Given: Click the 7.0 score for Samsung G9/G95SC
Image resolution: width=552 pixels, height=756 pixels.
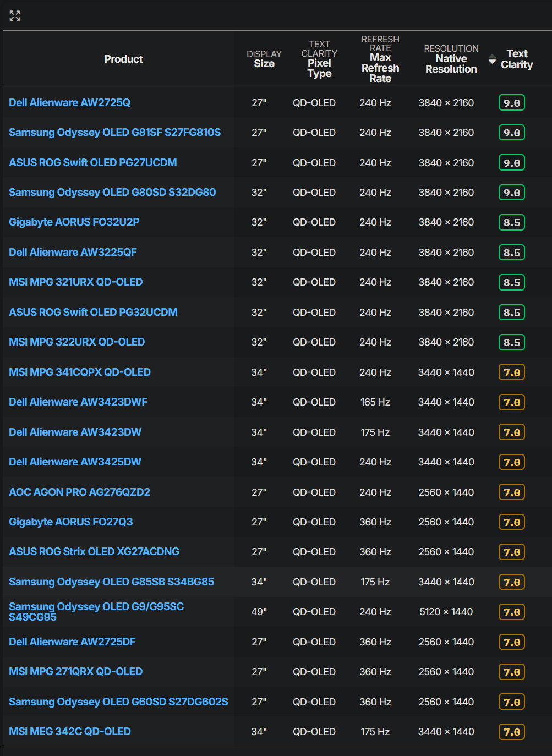Looking at the screenshot, I should point(512,612).
